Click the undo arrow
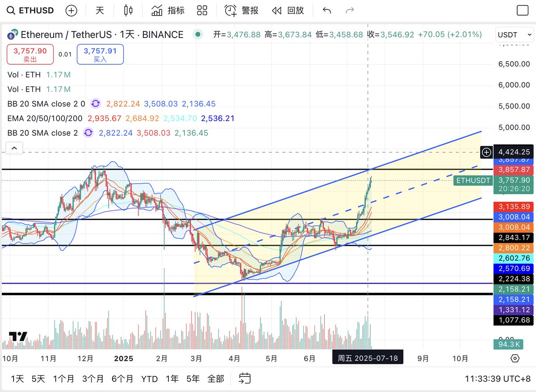The width and height of the screenshot is (536, 392). (x=327, y=11)
